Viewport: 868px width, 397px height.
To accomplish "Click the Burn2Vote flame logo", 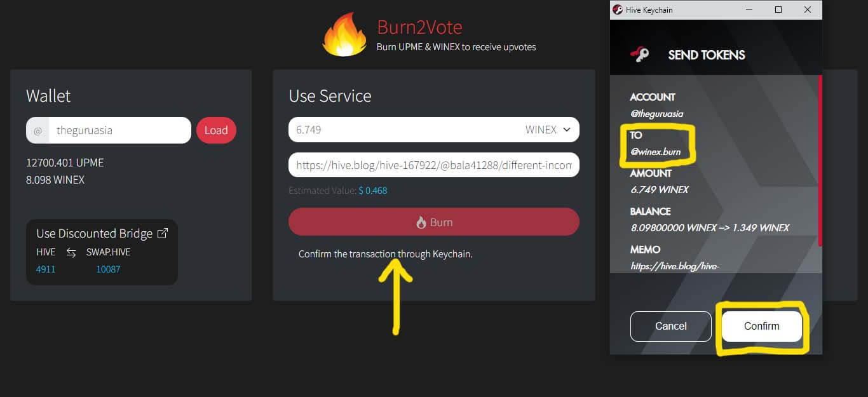I will pyautogui.click(x=344, y=35).
